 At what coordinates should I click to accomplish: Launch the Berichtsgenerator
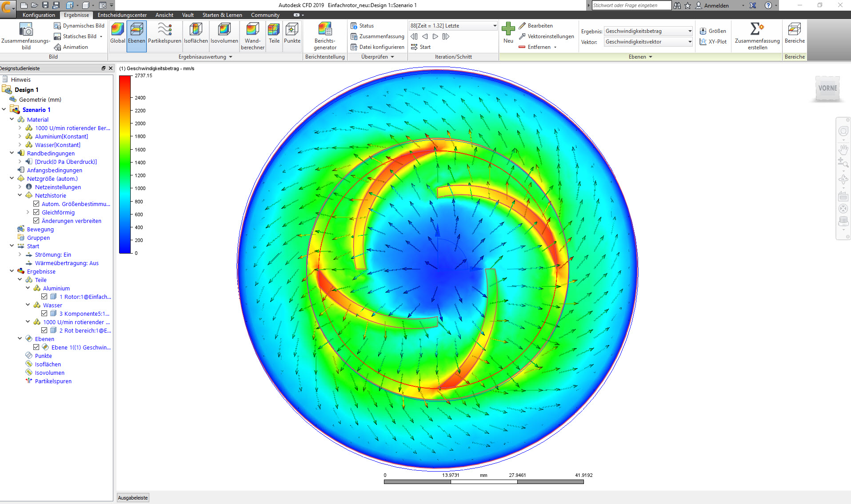pyautogui.click(x=325, y=36)
